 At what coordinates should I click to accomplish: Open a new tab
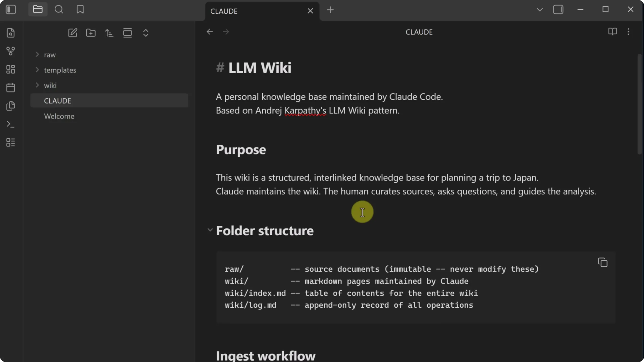(x=330, y=10)
